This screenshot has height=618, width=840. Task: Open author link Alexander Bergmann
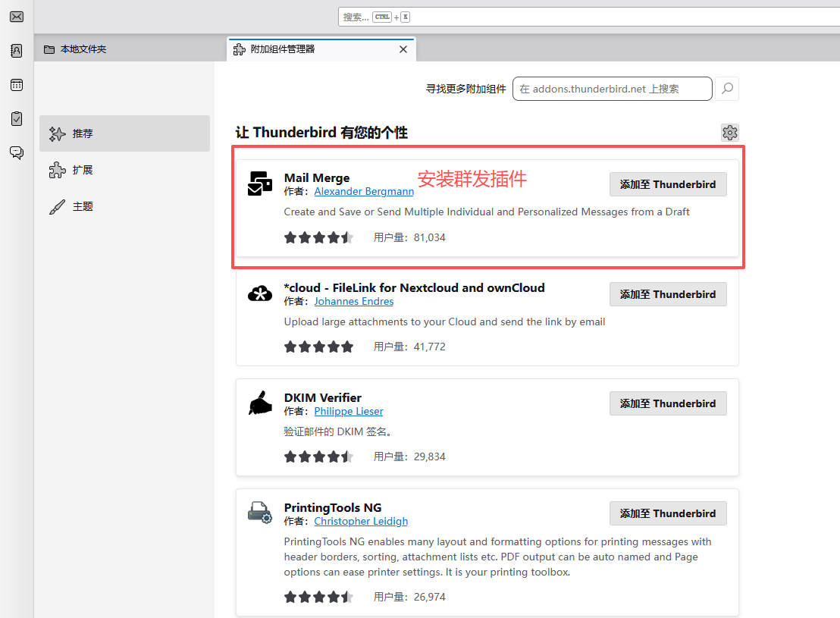[364, 191]
